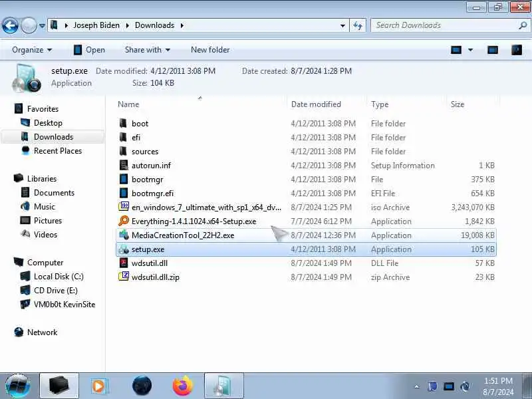Open the Organize menu

32,50
